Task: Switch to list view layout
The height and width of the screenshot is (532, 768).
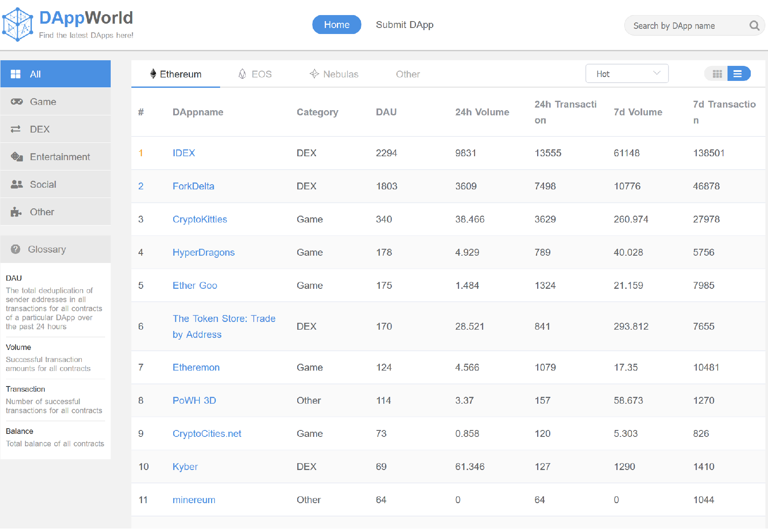Action: click(x=738, y=74)
